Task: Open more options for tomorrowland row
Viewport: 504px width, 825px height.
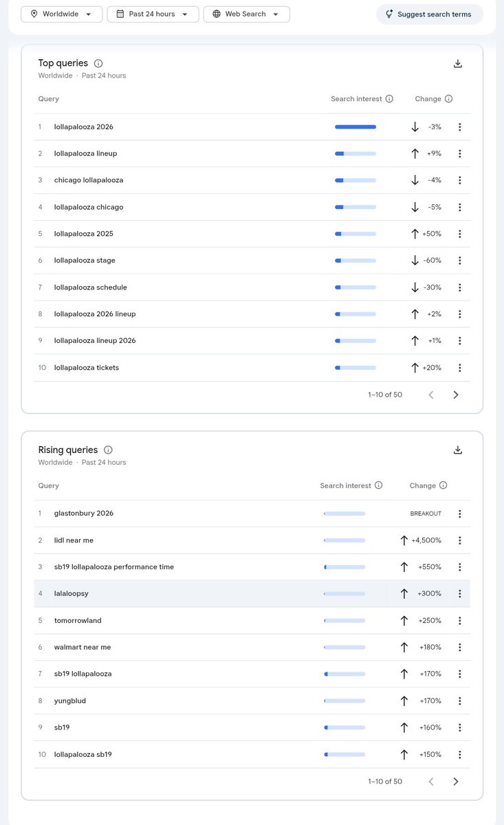Action: click(x=459, y=621)
